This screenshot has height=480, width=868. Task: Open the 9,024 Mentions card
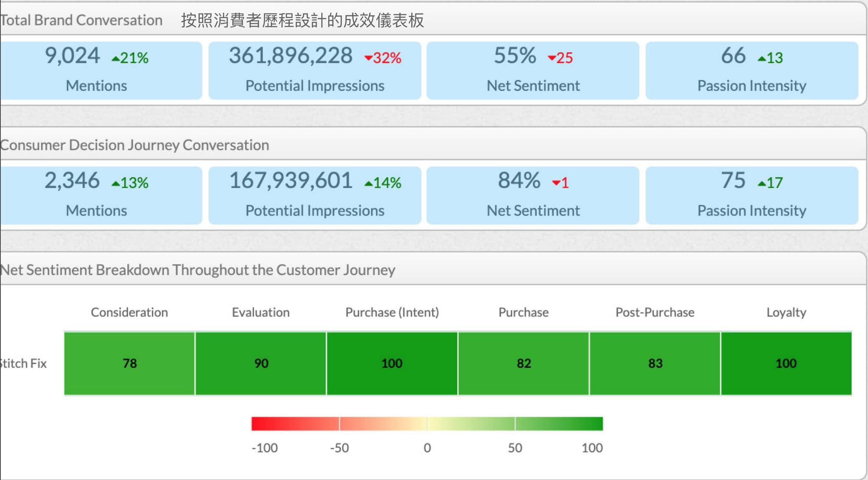(x=100, y=71)
